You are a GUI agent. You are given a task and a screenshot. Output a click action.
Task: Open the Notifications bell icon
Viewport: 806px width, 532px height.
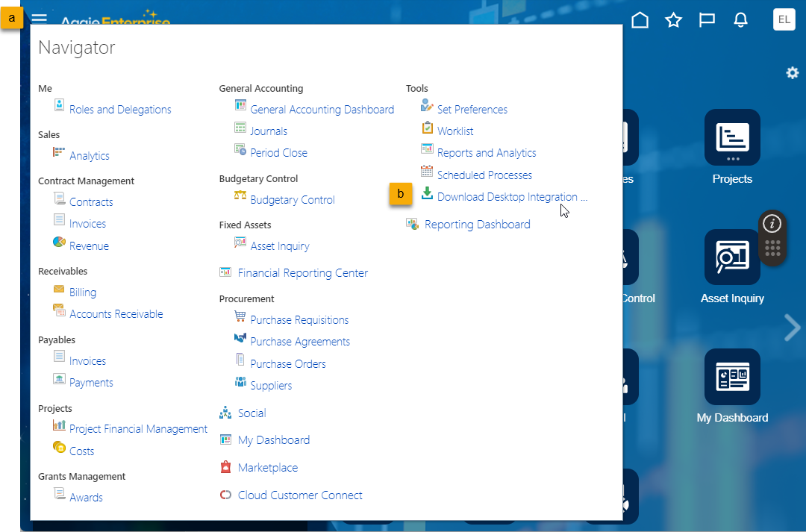click(x=740, y=20)
